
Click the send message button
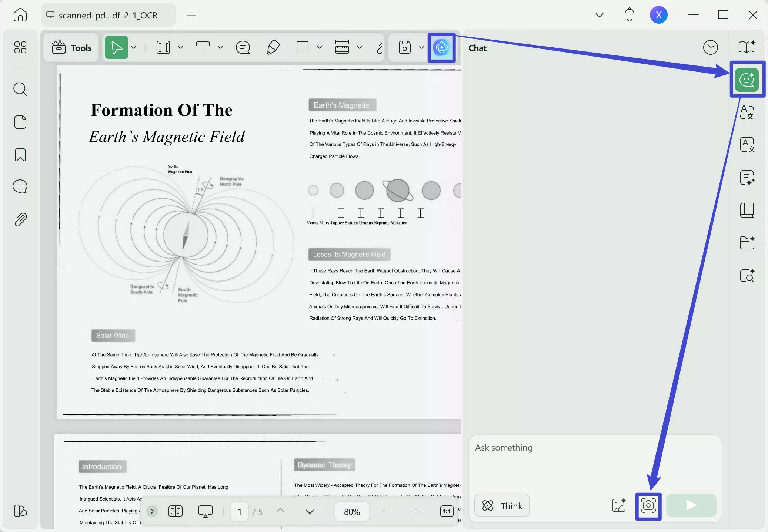(x=691, y=505)
